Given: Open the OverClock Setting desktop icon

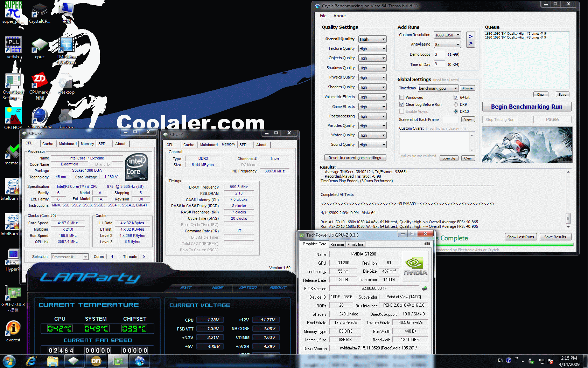Looking at the screenshot, I should [x=13, y=86].
